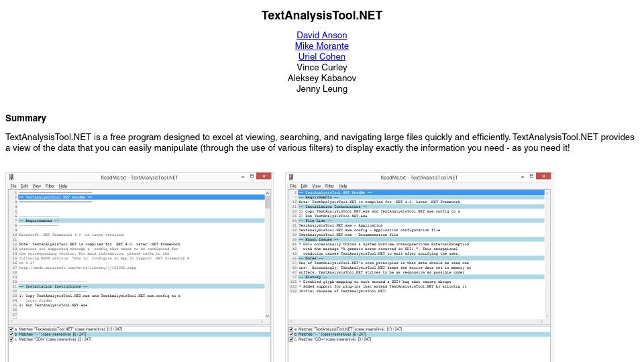Click the app icon in right ReadMe window
Screen dimensions: 644x362
tap(291, 177)
